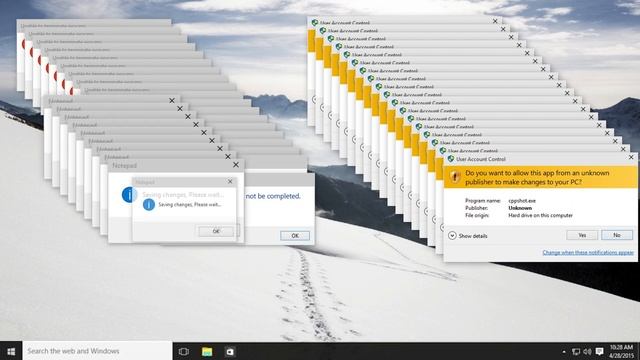
Task: Open network status in the system tray
Action: click(x=576, y=351)
